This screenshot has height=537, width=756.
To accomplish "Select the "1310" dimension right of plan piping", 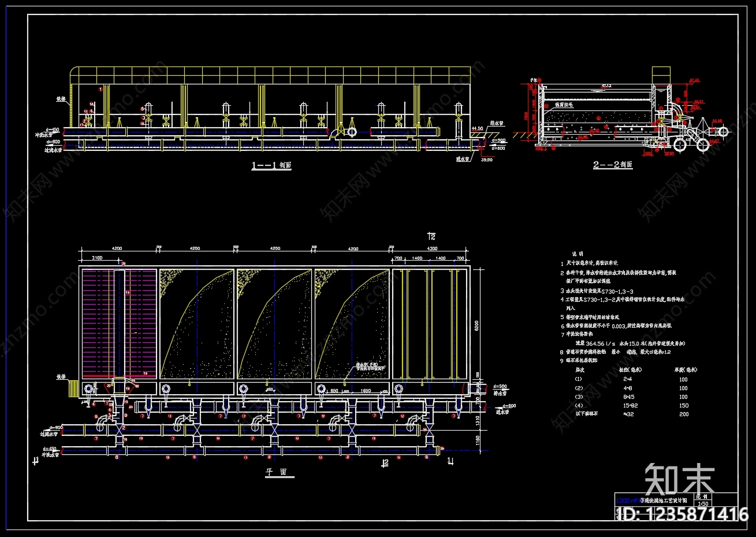I will click(x=478, y=420).
